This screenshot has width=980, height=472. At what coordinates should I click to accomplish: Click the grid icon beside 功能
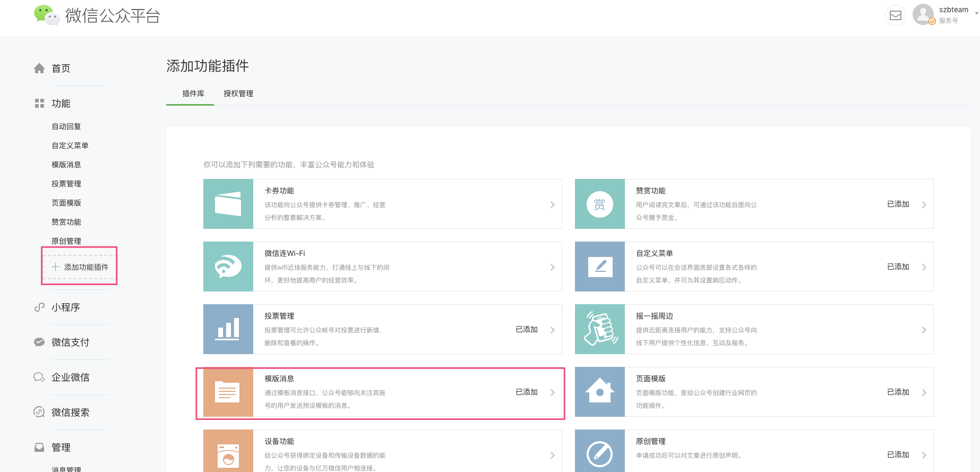(39, 103)
